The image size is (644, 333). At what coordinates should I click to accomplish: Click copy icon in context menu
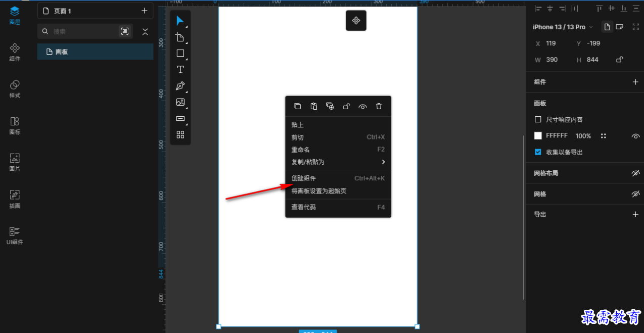[298, 106]
